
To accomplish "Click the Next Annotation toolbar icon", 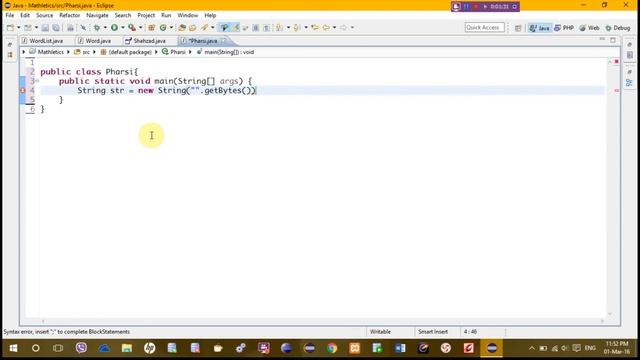I will point(280,28).
